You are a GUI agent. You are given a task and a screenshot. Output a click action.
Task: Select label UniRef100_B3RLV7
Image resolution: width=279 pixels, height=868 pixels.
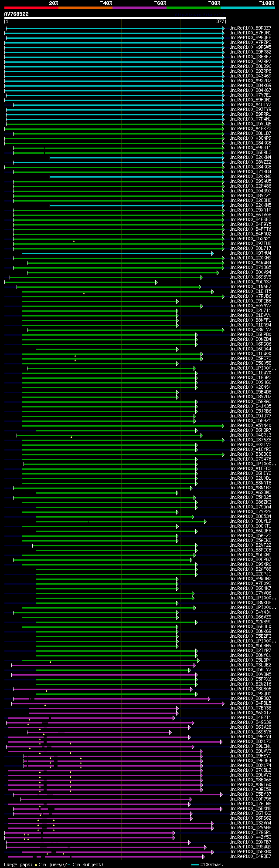pyautogui.click(x=250, y=330)
